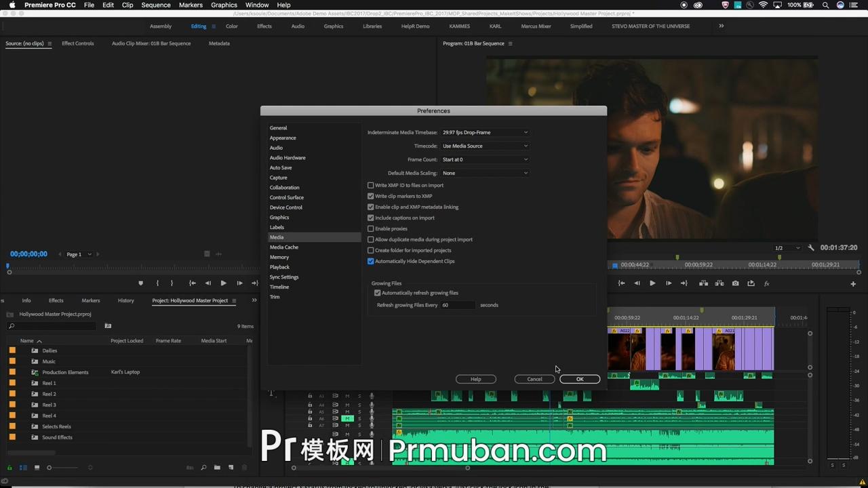Open Program monitor wrench settings

coord(811,248)
